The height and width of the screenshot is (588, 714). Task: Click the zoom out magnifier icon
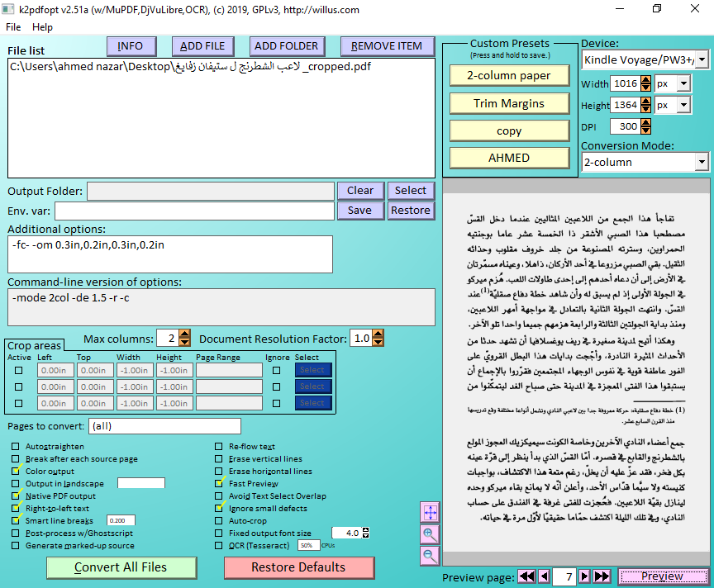pyautogui.click(x=430, y=556)
